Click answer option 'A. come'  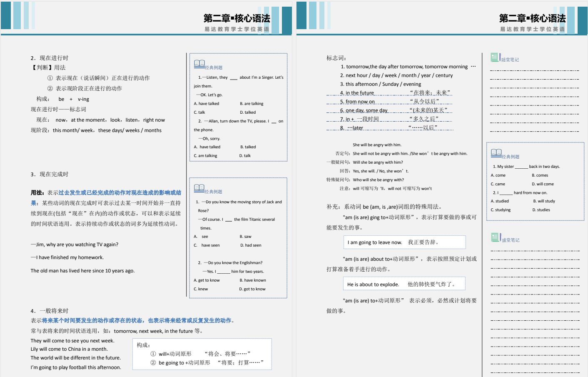pyautogui.click(x=498, y=175)
